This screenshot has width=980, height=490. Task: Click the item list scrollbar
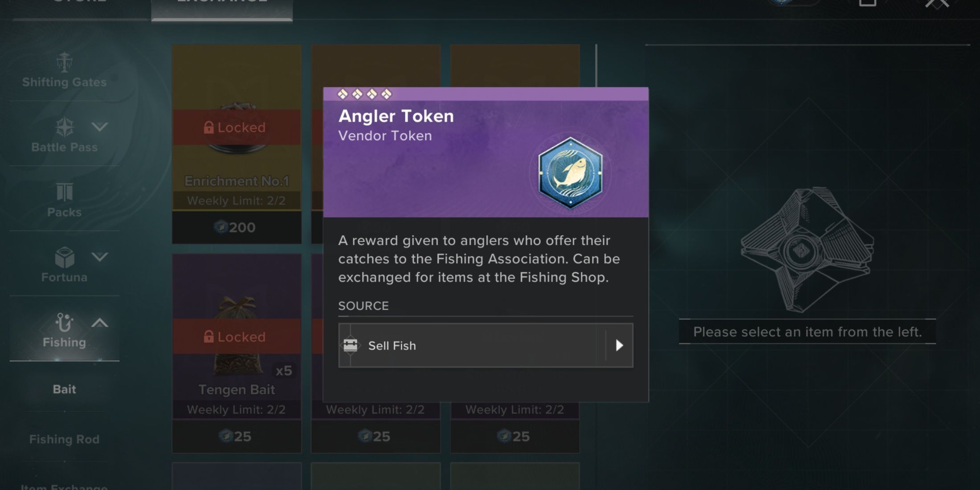point(596,67)
